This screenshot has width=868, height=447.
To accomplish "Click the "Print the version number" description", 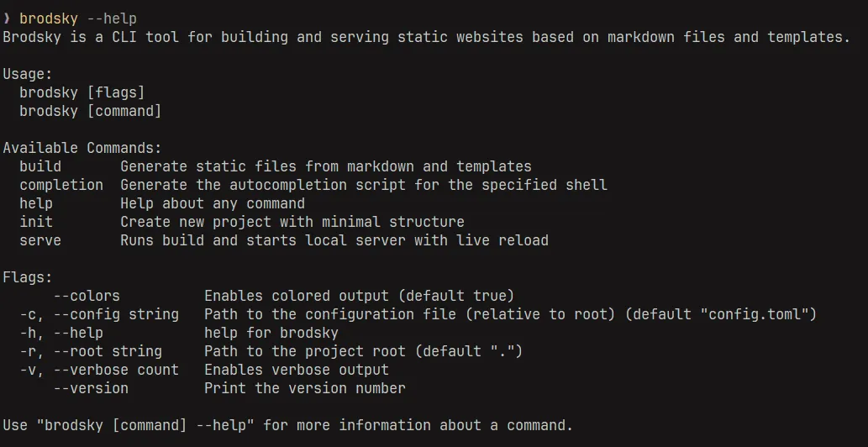I will pyautogui.click(x=305, y=388).
